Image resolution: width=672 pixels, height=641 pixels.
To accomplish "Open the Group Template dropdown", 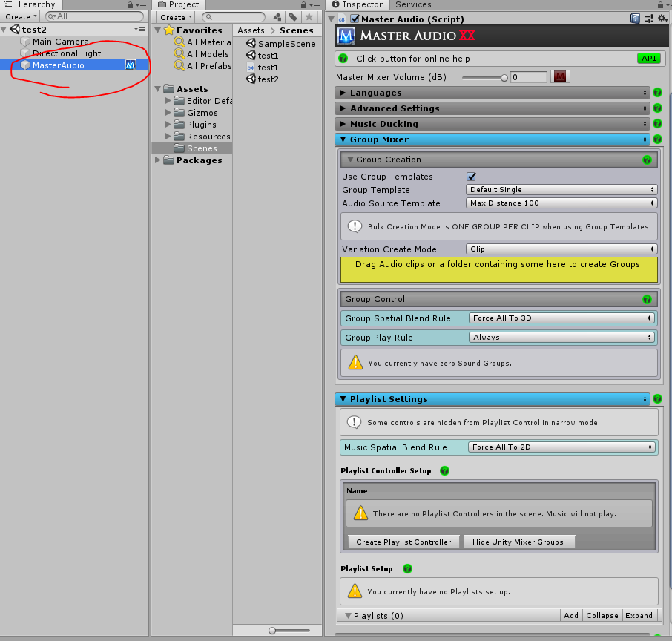I will click(x=562, y=190).
